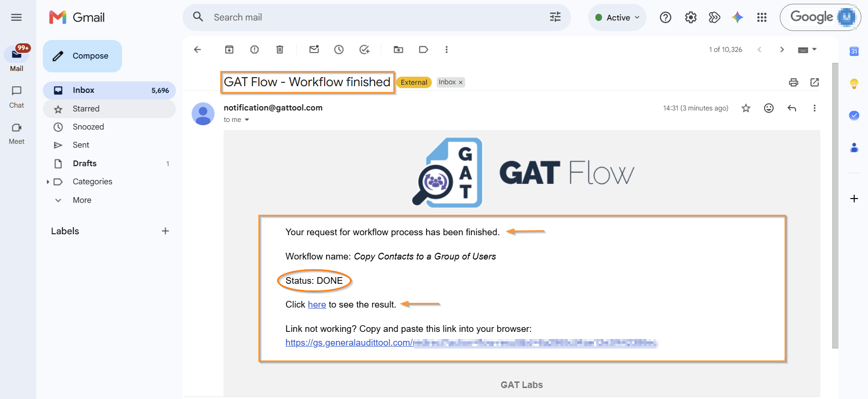Open the Support help icon
Image resolution: width=868 pixels, height=399 pixels.
pyautogui.click(x=665, y=18)
